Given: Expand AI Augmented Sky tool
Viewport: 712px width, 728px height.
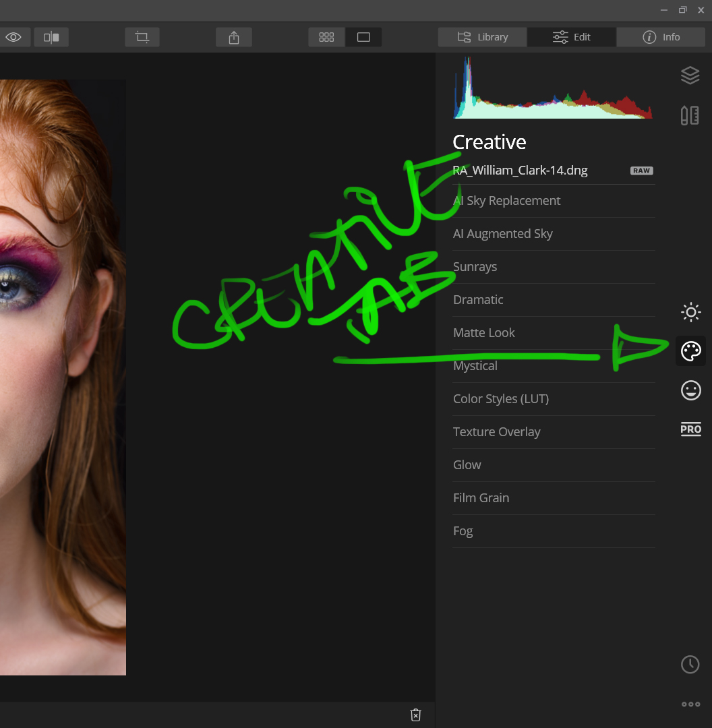Looking at the screenshot, I should (x=554, y=233).
